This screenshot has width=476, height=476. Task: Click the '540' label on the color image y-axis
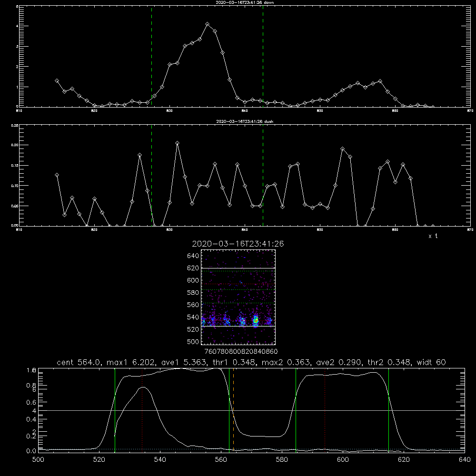point(193,317)
